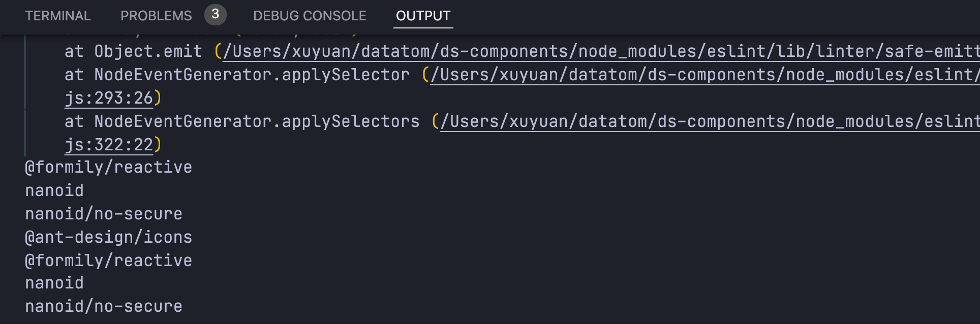Click the final nanoid/no-secure output line
980x324 pixels.
[104, 306]
